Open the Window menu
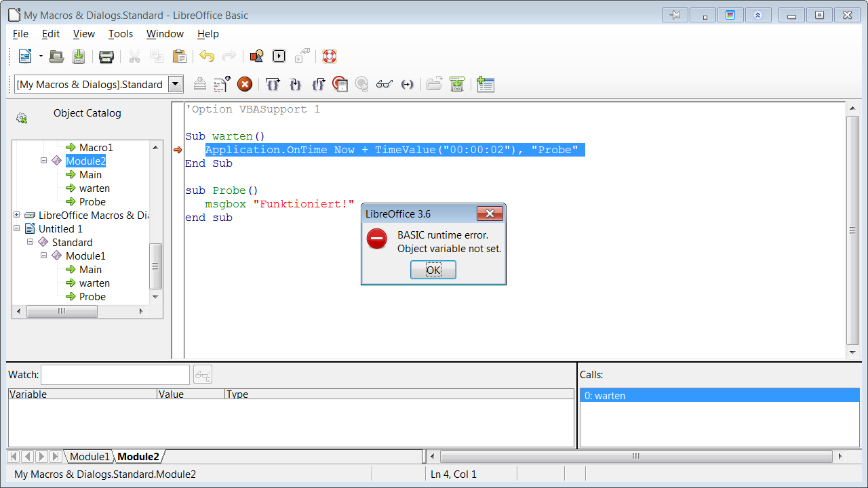This screenshot has height=488, width=868. (165, 33)
